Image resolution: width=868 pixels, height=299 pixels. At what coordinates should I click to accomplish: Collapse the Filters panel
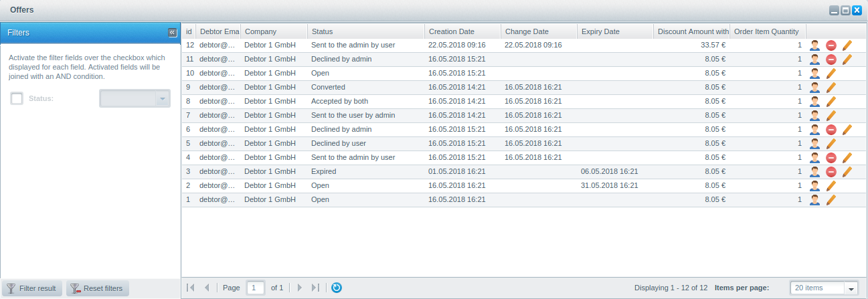coord(172,32)
